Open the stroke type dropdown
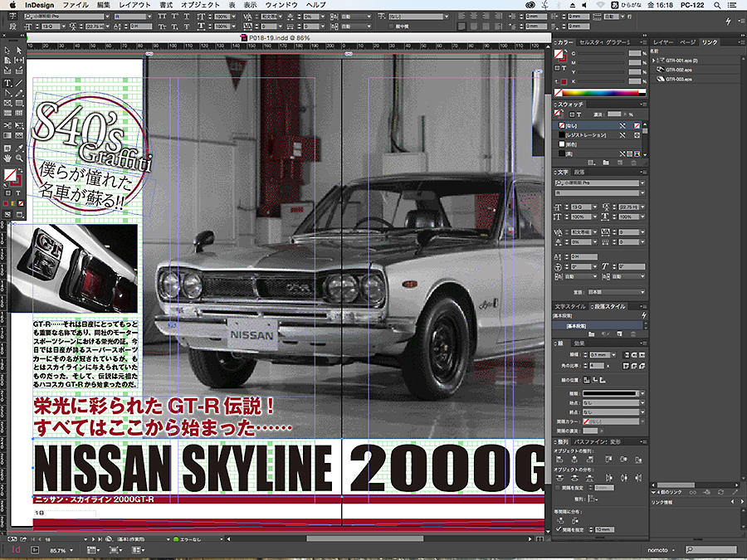747x560 pixels. [x=642, y=394]
